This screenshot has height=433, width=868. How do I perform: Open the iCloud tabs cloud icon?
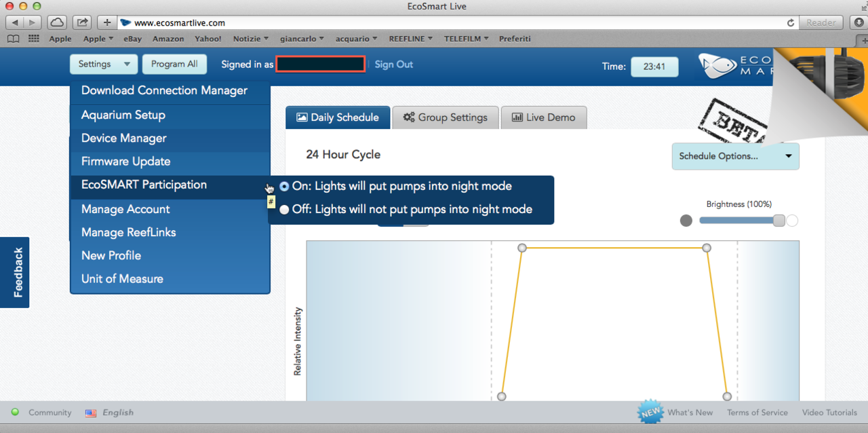point(58,22)
